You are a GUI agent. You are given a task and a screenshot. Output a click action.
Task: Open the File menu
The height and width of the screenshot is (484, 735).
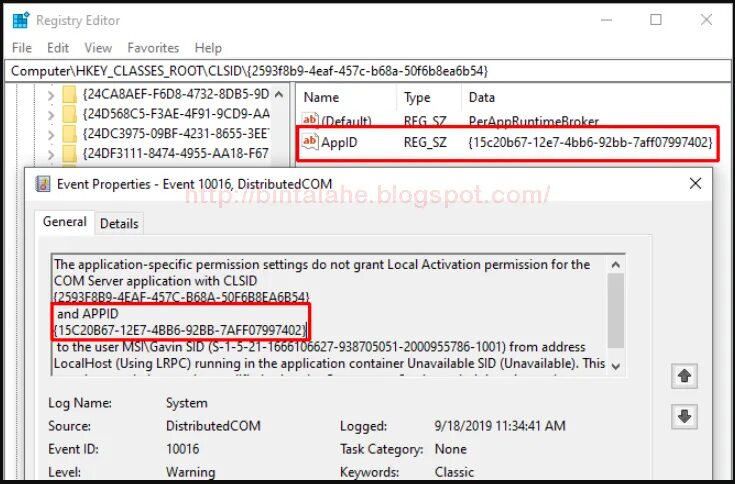pos(22,48)
